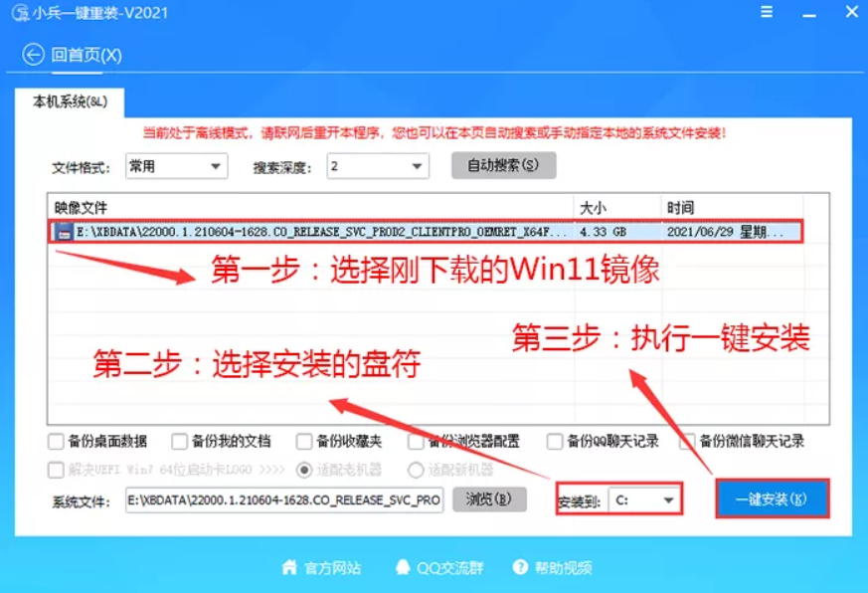Expand the 文件格式 dropdown showing 常用
Viewport: 868px width, 593px height.
click(177, 166)
